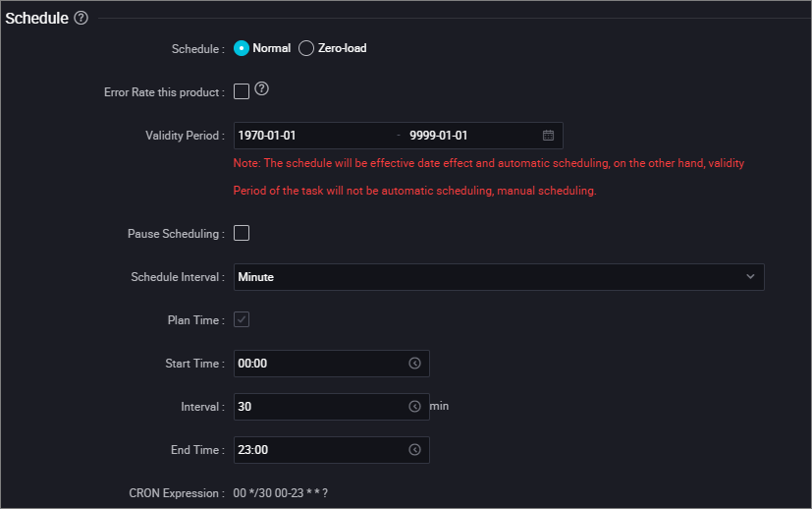Open the calendar icon in Validity Period

548,136
